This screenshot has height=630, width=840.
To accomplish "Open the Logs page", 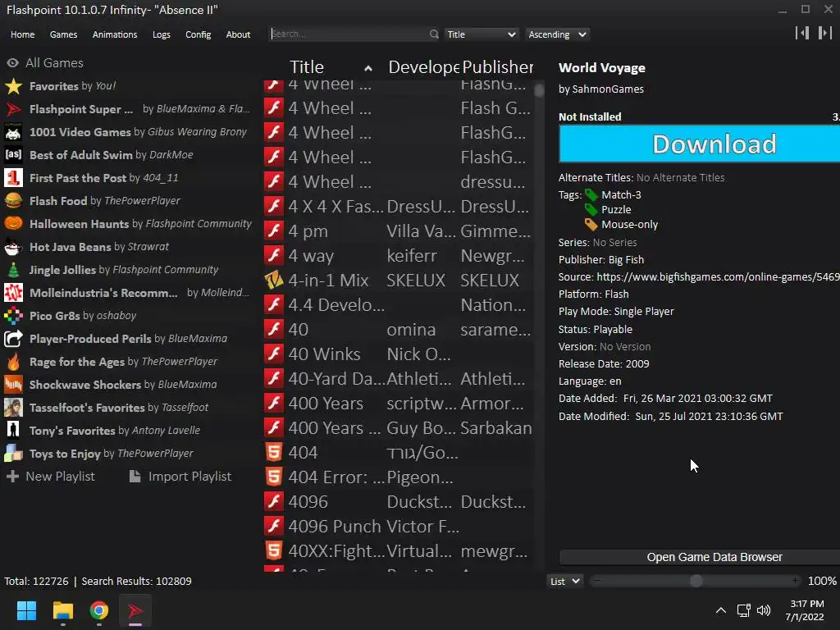I will tap(162, 34).
